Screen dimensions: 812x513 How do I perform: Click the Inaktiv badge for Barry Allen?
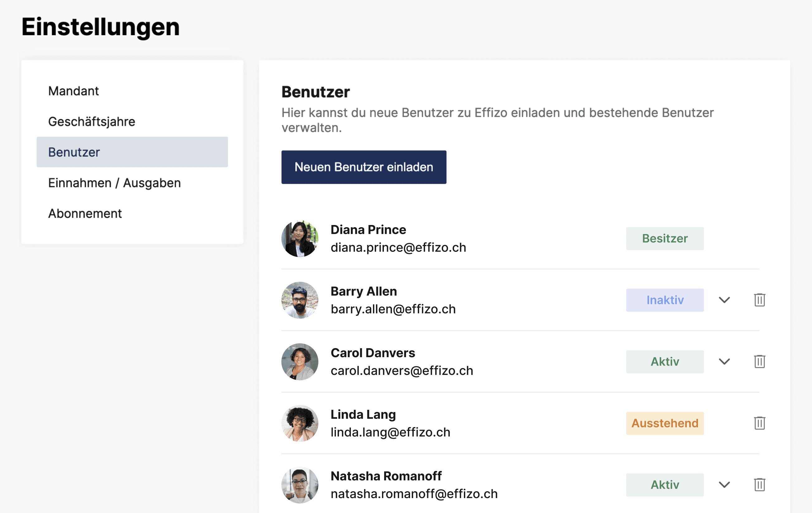664,300
